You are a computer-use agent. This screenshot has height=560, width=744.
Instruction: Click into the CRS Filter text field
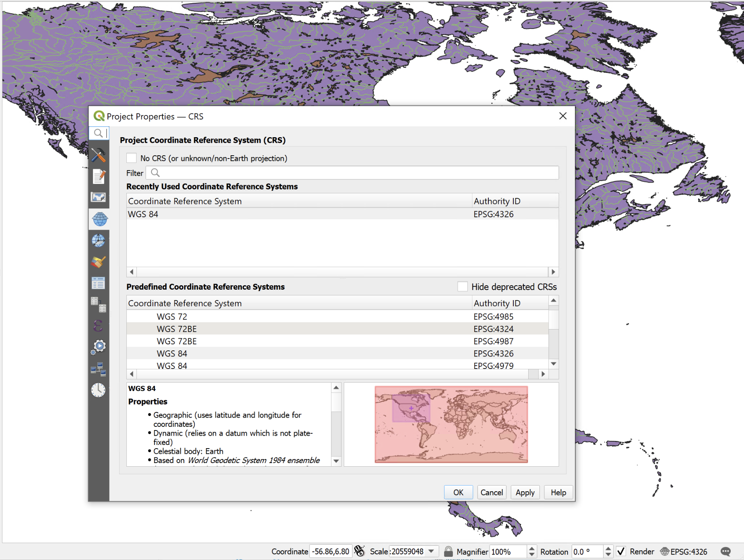tap(352, 173)
